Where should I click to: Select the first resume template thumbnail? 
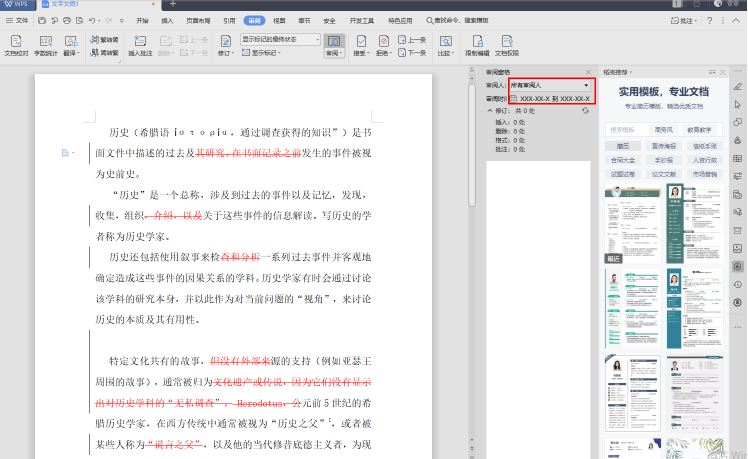click(633, 224)
